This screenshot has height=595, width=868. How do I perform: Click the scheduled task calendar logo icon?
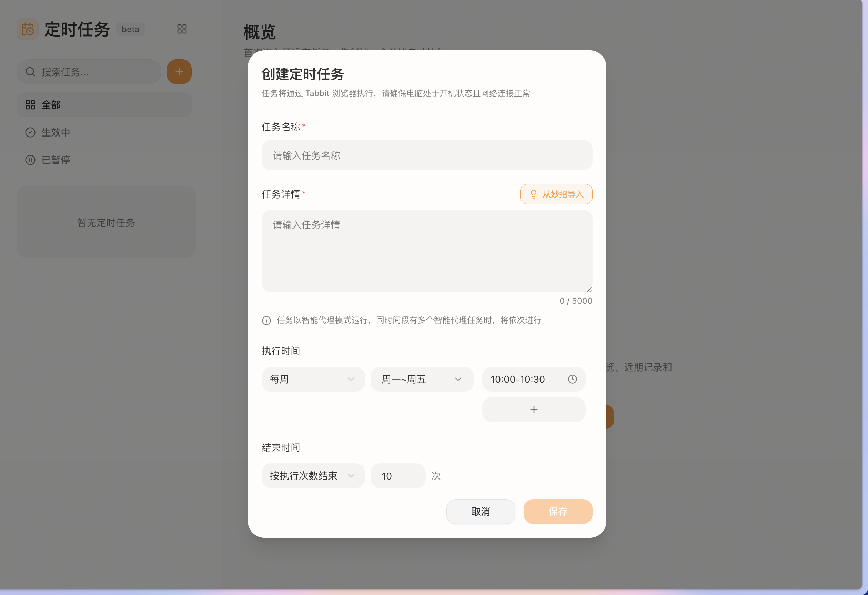pyautogui.click(x=28, y=29)
